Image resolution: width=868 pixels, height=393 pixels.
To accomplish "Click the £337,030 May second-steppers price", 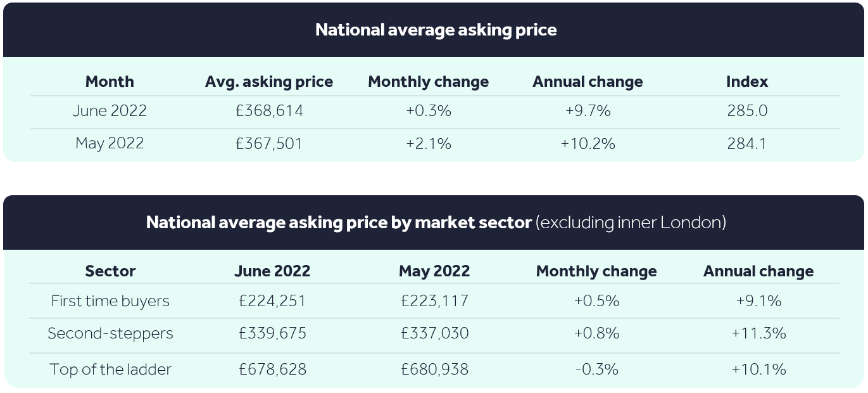I will point(434,333).
